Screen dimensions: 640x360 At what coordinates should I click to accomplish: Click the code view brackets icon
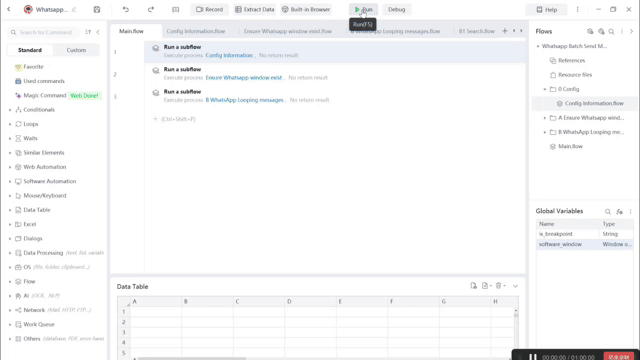pos(176,9)
